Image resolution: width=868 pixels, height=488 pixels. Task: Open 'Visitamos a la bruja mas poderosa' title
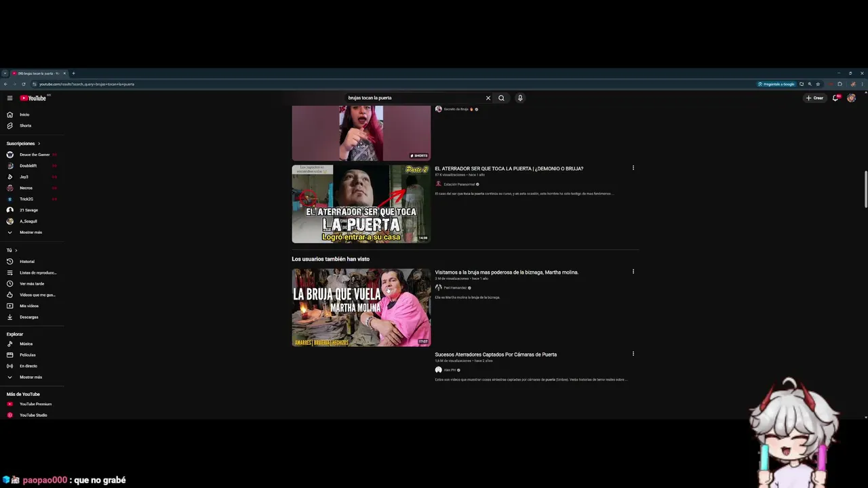[x=507, y=272]
